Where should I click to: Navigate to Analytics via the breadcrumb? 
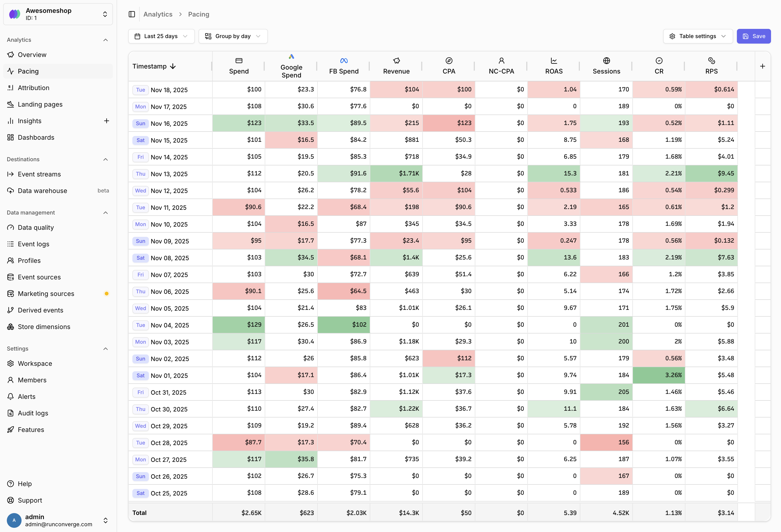coord(158,14)
